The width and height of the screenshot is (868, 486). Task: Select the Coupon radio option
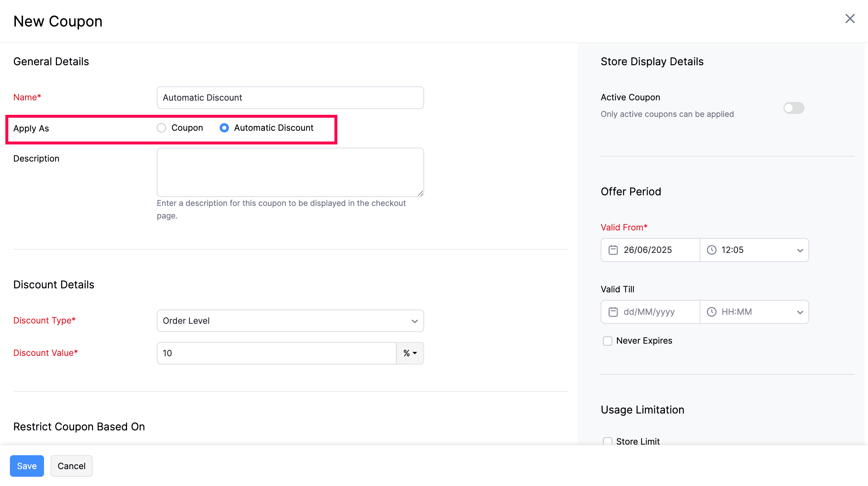click(x=161, y=128)
